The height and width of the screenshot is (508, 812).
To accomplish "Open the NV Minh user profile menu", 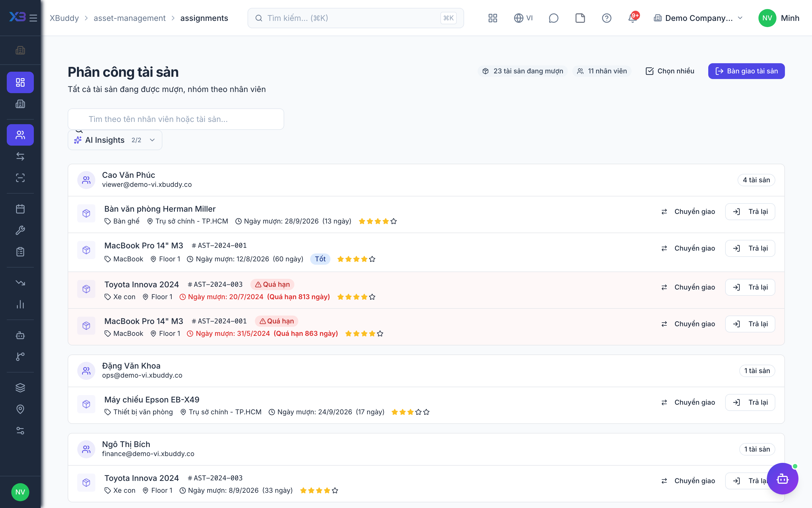I will tap(779, 18).
